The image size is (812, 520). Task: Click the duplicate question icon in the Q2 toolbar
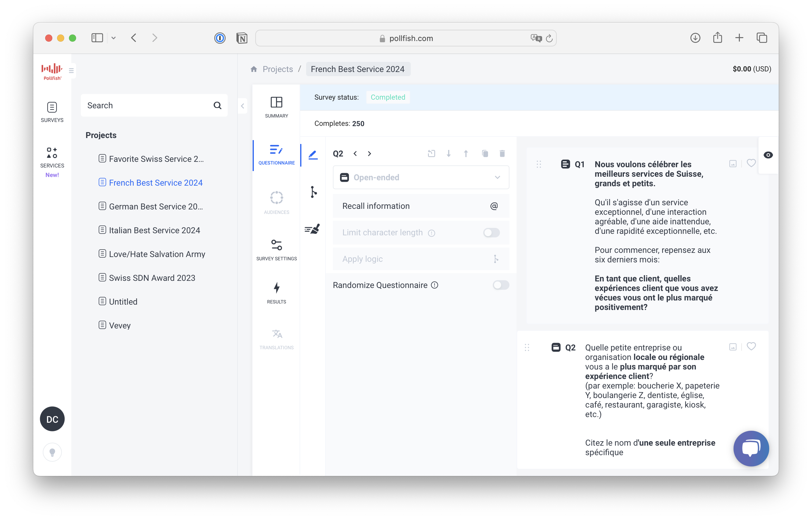(485, 154)
